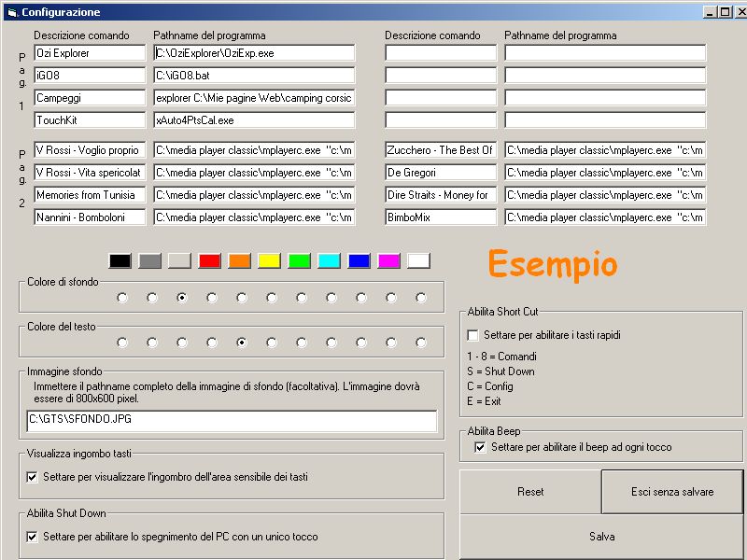
Task: Focus the BimboMix description field
Action: pos(441,217)
